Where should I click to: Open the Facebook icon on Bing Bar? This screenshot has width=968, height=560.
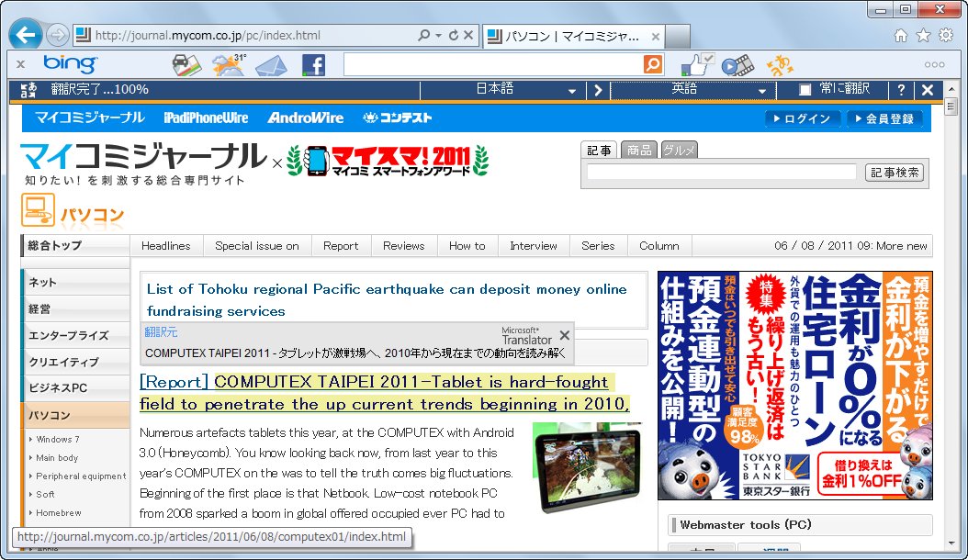[313, 65]
